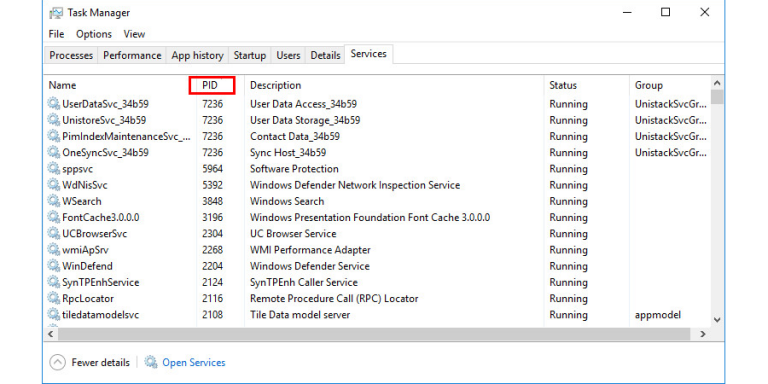Select the UCBrowserSvc service name

coord(95,234)
